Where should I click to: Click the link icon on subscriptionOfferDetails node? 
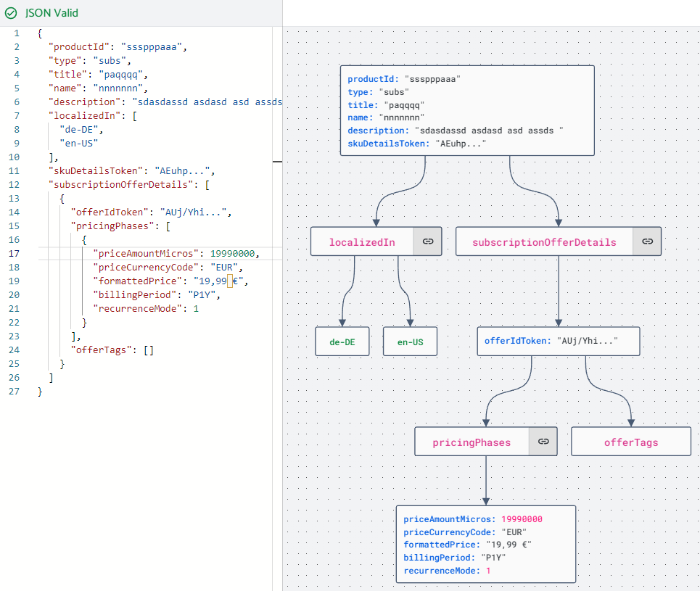(x=647, y=241)
